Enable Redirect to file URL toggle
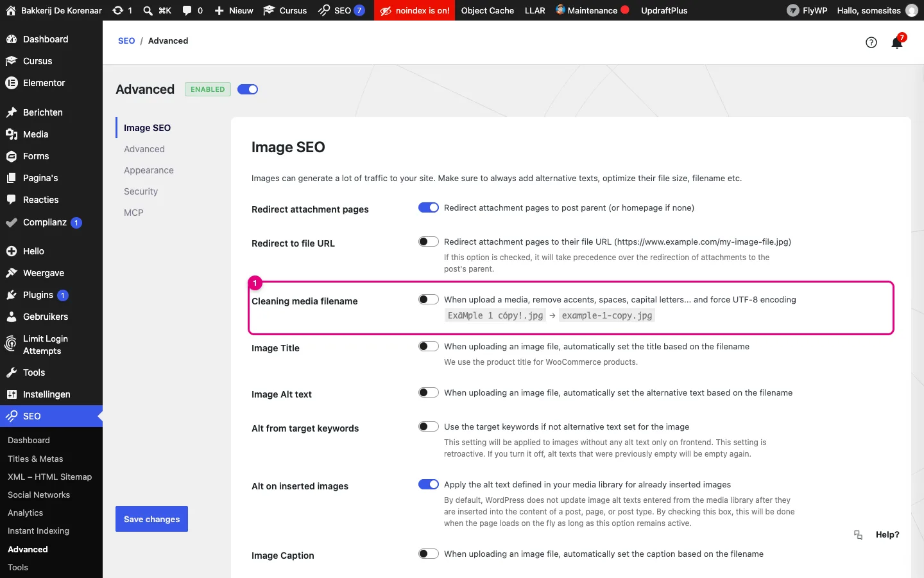The height and width of the screenshot is (578, 924). coord(429,241)
